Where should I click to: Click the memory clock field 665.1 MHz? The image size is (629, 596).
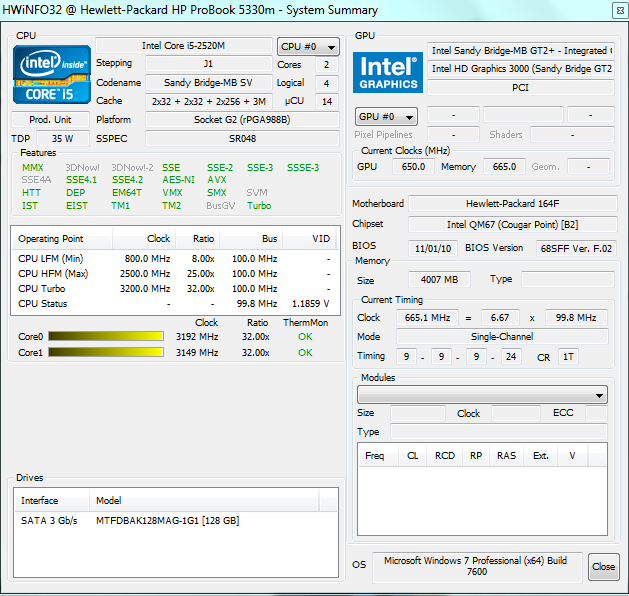pos(427,317)
